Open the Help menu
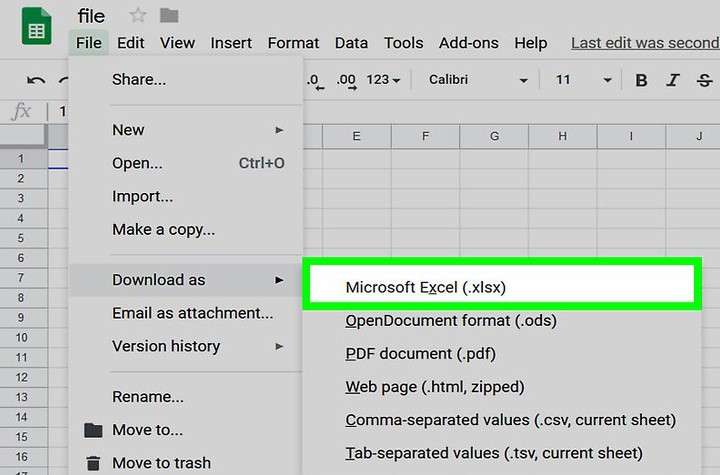 (530, 43)
